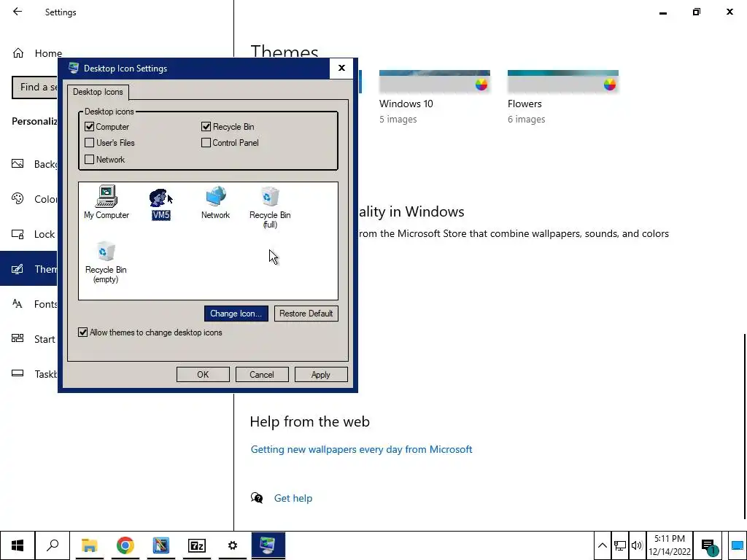Uncheck the Recycle Bin checkbox
This screenshot has height=560, width=747.
point(206,127)
